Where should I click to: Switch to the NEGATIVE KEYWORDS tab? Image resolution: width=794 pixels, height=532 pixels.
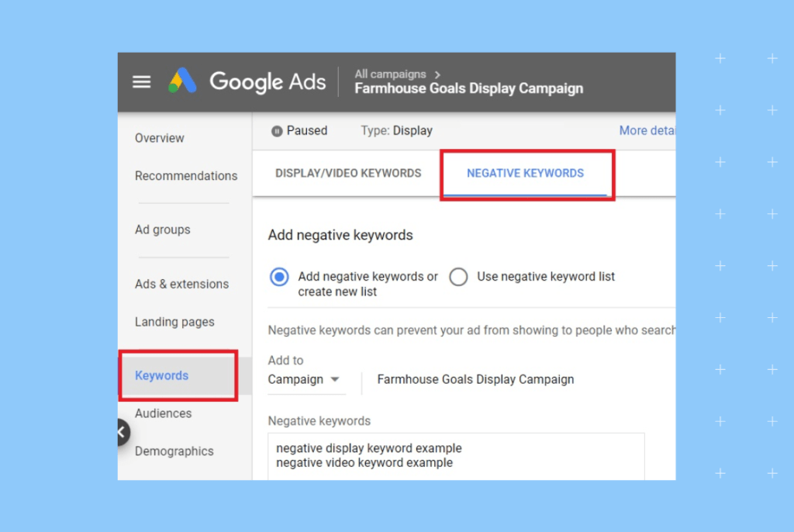click(525, 173)
